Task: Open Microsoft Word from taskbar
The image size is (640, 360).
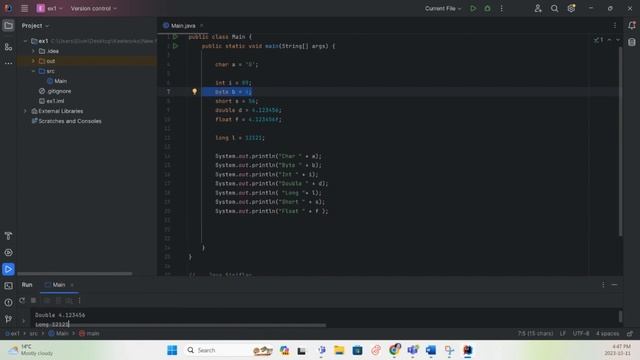Action: pos(431,350)
